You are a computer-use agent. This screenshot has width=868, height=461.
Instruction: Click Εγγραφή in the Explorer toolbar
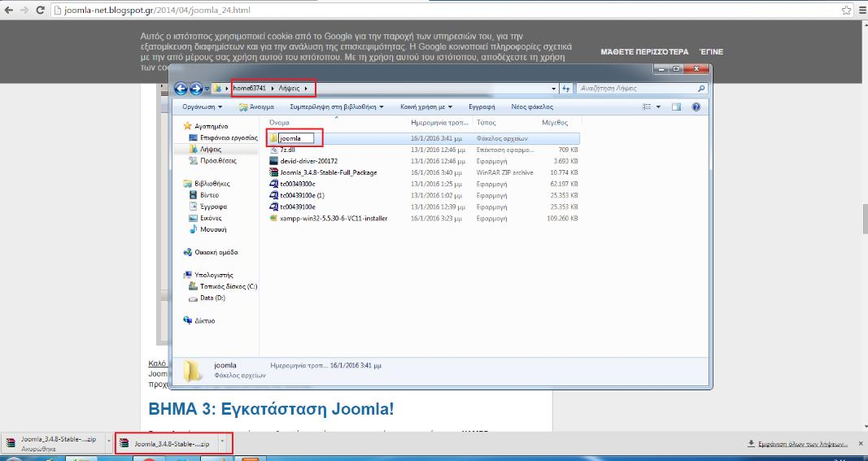tap(482, 107)
